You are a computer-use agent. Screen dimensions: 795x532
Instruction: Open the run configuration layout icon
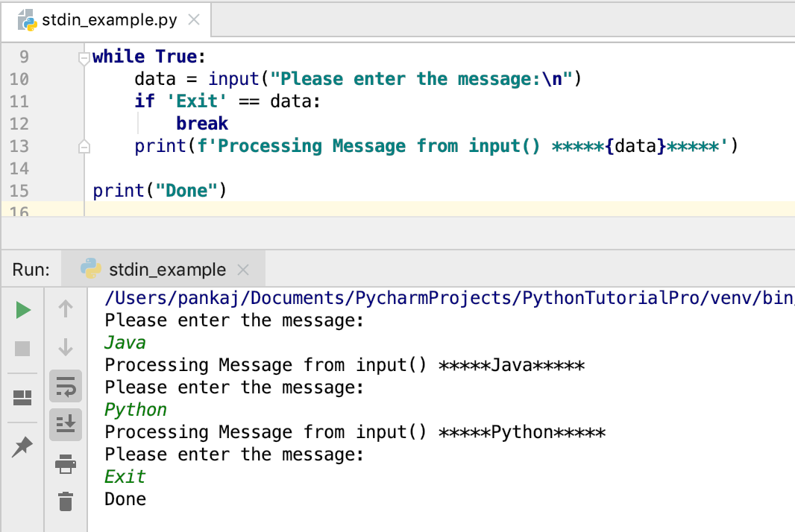pyautogui.click(x=21, y=397)
